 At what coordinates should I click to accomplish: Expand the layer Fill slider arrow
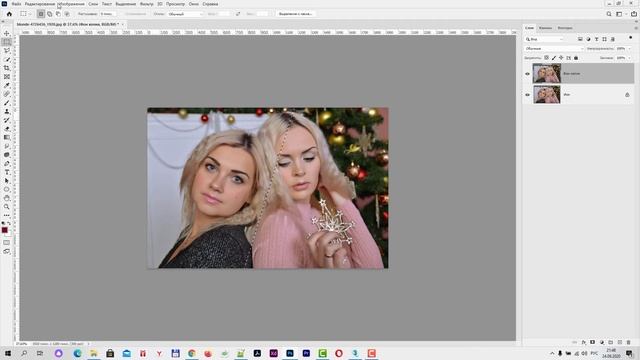coord(630,58)
